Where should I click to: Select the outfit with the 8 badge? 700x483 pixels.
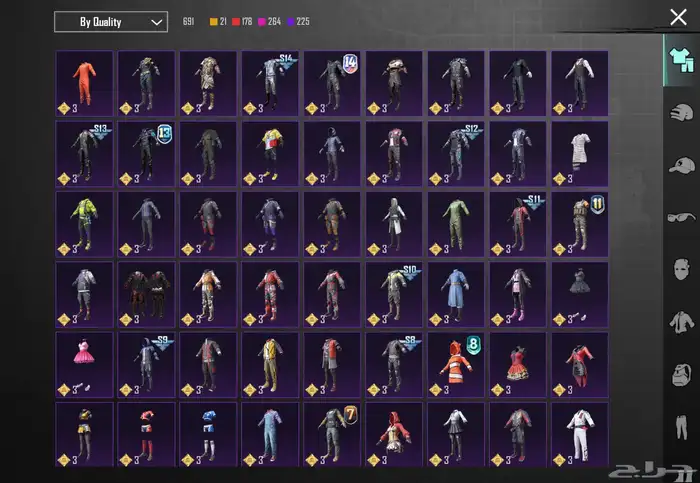coord(456,363)
